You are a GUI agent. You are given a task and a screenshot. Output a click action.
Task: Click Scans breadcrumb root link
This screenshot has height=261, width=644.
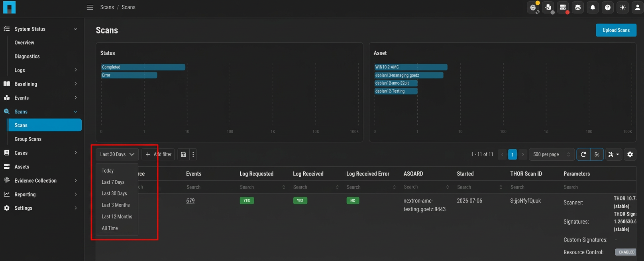pyautogui.click(x=107, y=7)
